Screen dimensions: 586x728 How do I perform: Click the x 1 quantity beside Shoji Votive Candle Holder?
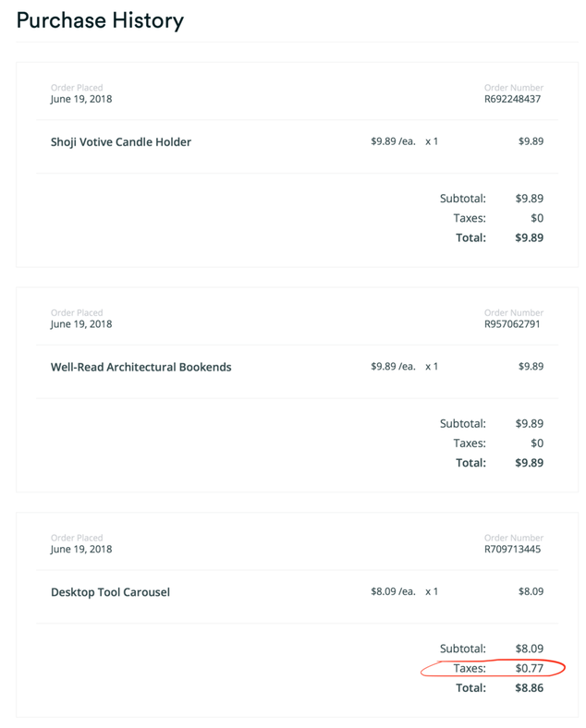432,141
